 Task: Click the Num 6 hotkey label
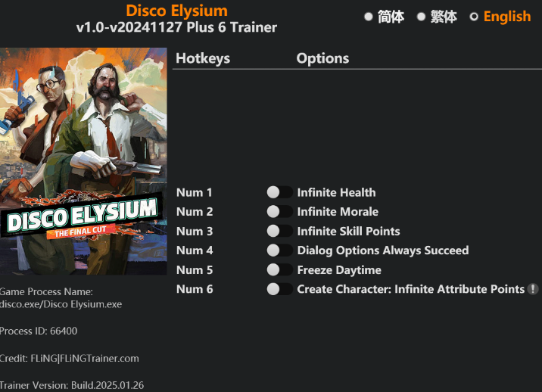[195, 289]
